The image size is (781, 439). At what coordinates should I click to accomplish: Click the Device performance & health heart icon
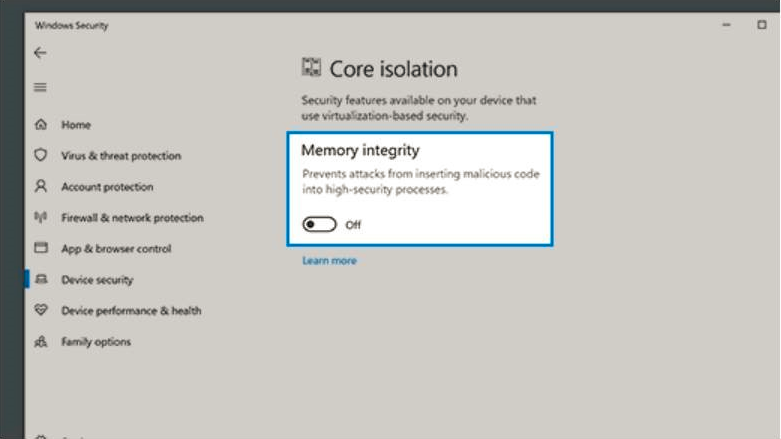[41, 311]
